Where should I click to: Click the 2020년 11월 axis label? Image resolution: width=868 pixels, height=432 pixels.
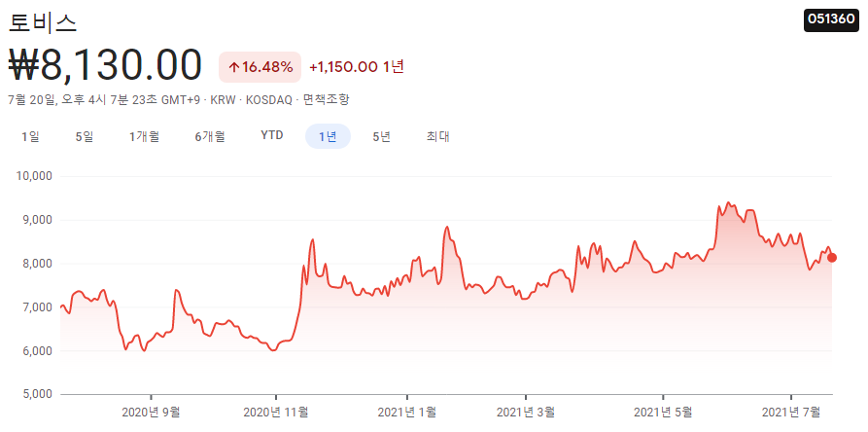click(x=276, y=413)
